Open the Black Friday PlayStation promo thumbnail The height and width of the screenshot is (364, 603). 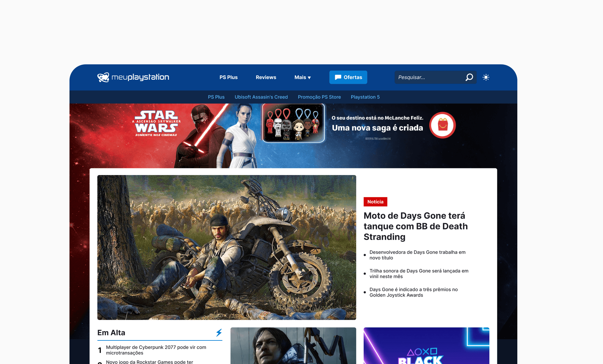point(426,346)
